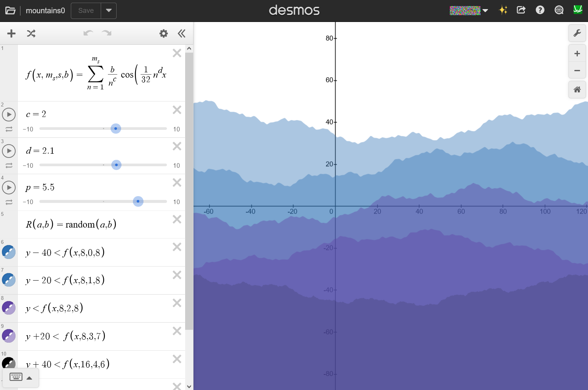
Task: Show the on-screen keypad
Action: pos(21,377)
